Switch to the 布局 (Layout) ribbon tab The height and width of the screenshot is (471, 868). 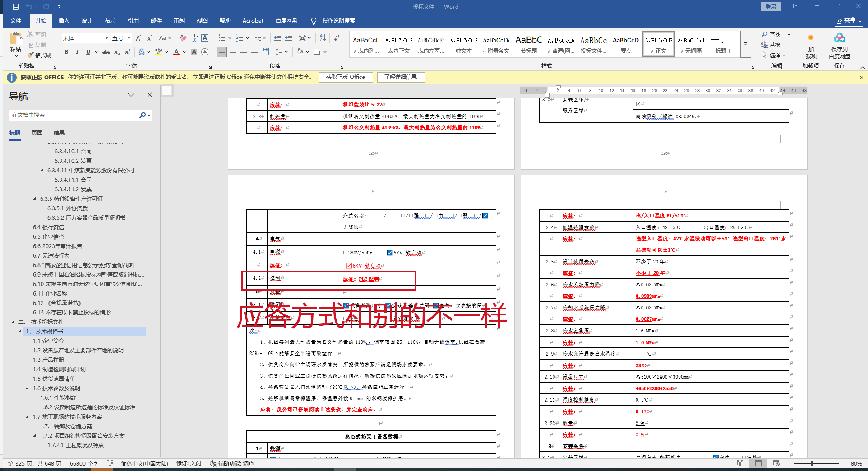pos(110,21)
